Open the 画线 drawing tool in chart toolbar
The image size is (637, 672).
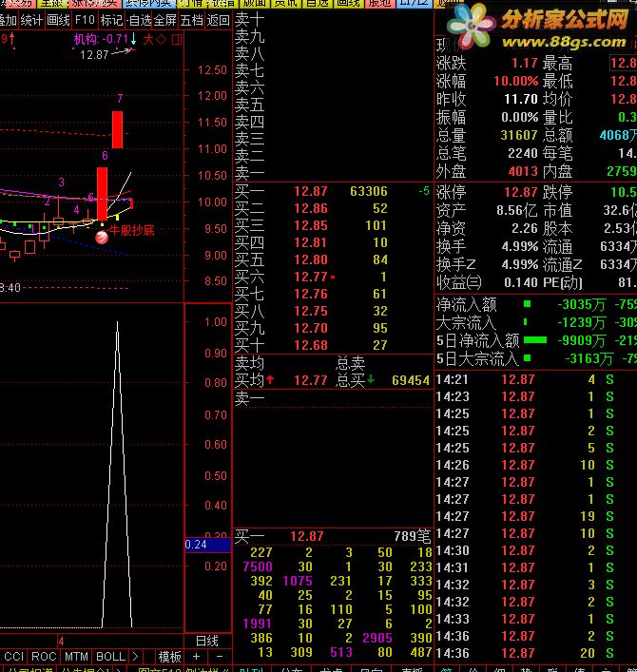coord(58,20)
